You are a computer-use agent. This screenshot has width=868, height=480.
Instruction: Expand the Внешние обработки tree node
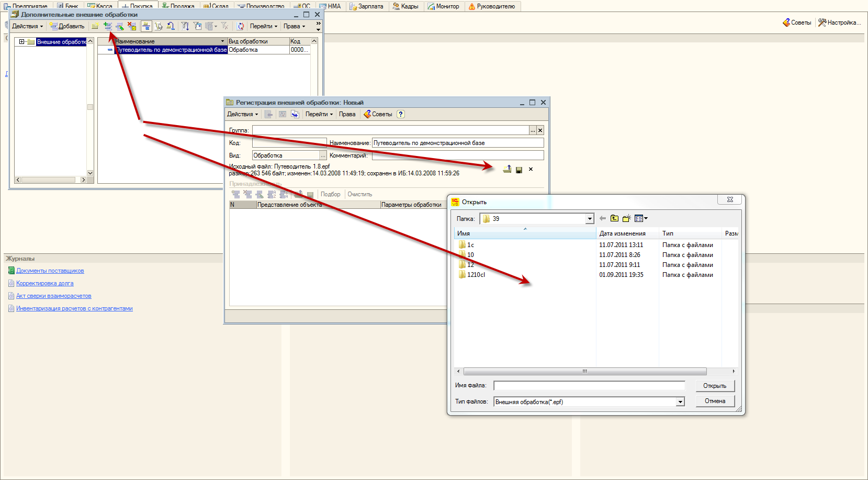(21, 42)
